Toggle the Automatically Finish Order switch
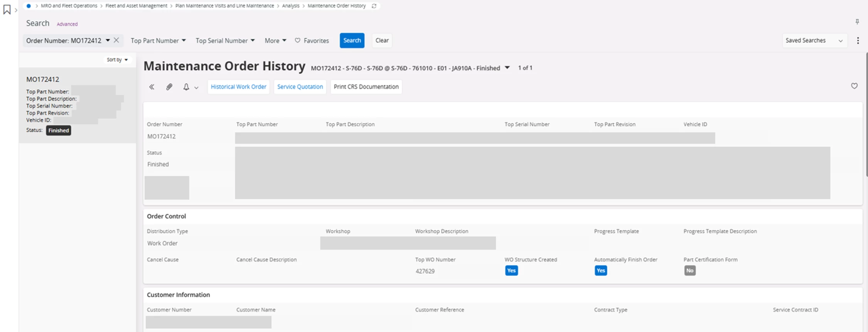This screenshot has height=332, width=868. coord(601,271)
